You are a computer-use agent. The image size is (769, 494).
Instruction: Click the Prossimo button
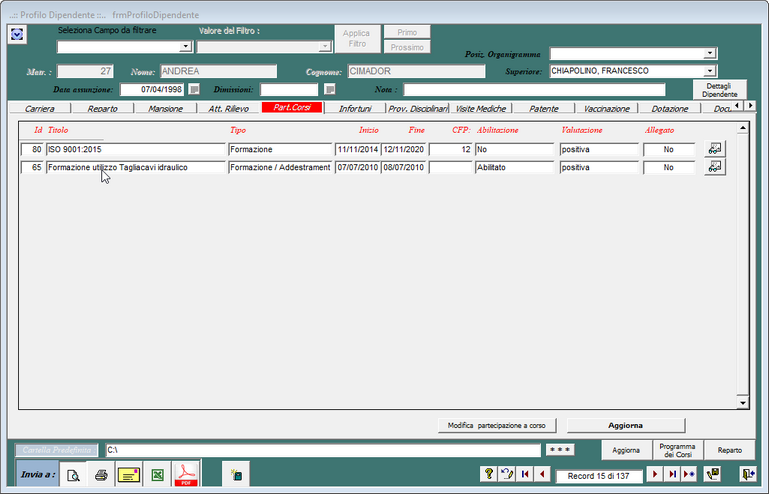tap(407, 47)
